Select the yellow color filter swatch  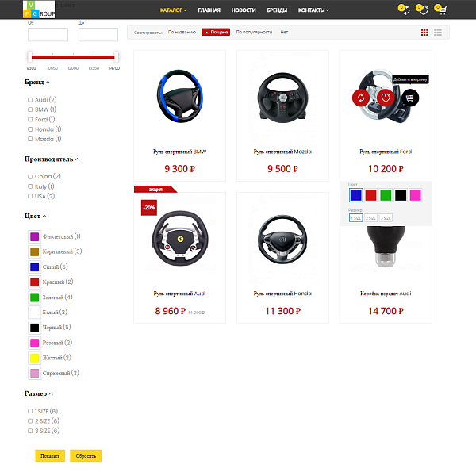coord(35,358)
